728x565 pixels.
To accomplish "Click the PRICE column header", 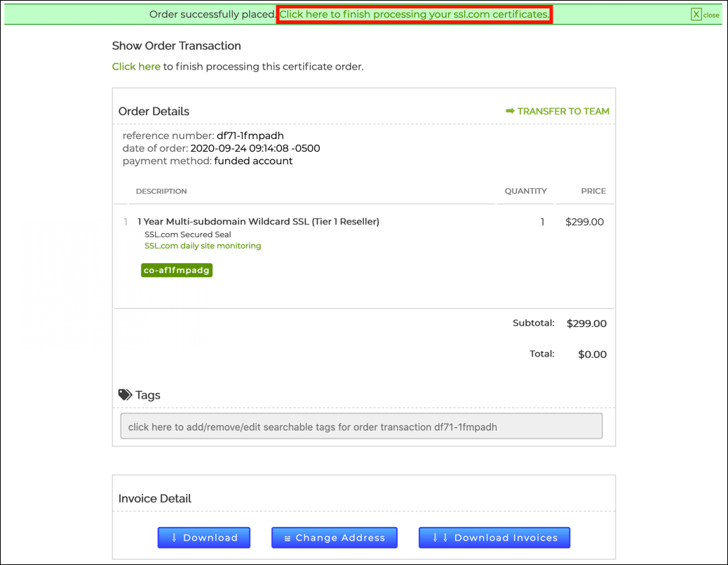I will tap(593, 191).
